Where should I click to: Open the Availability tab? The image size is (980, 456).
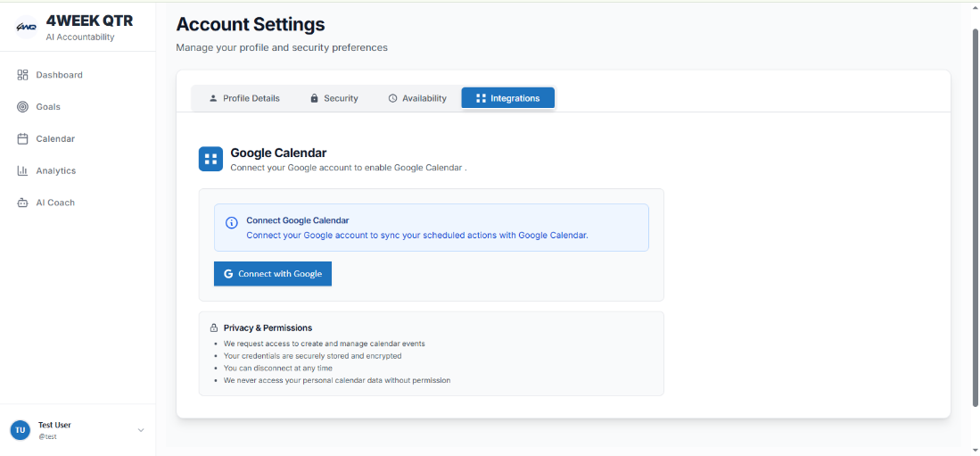416,98
